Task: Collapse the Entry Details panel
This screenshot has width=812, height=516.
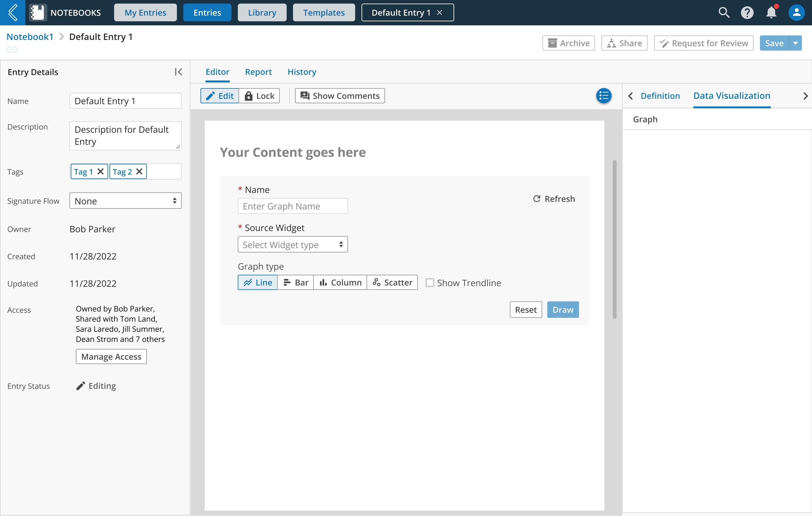Action: (x=178, y=72)
